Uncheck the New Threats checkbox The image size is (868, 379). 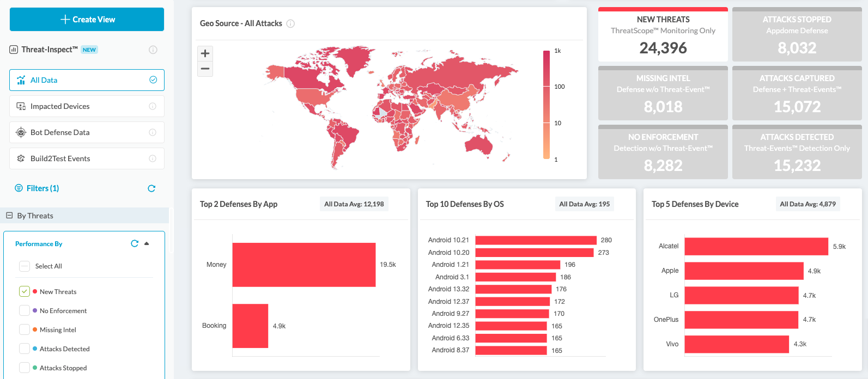pyautogui.click(x=25, y=291)
